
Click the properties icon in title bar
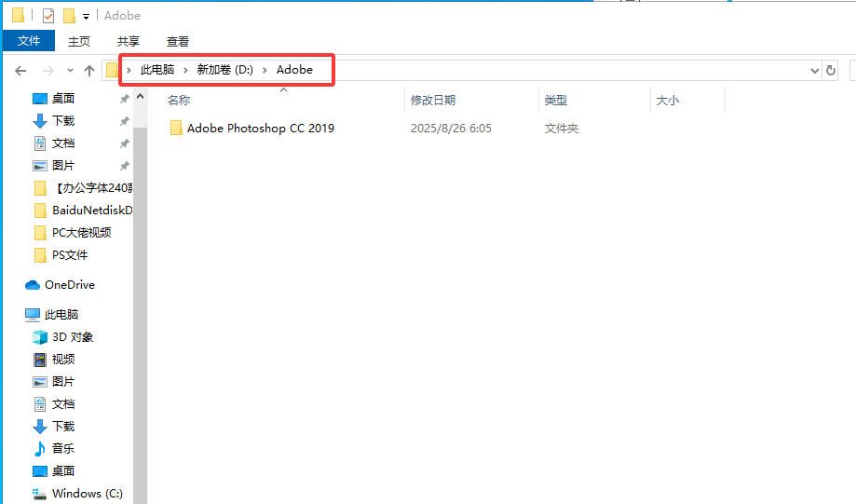click(x=48, y=16)
